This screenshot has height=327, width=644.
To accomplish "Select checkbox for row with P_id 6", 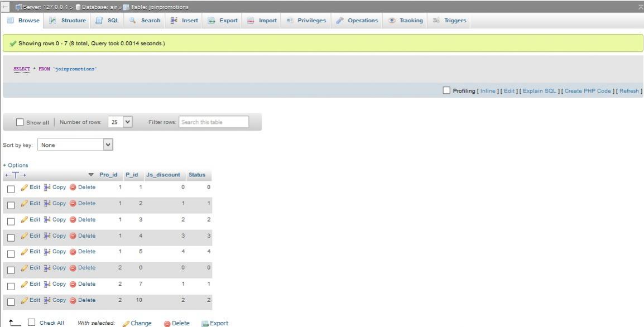I will [11, 270].
